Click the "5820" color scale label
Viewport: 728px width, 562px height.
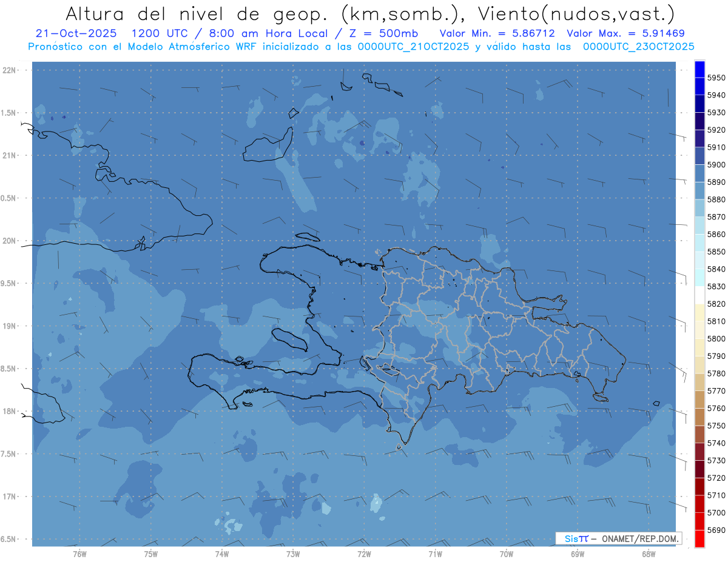[x=716, y=304]
